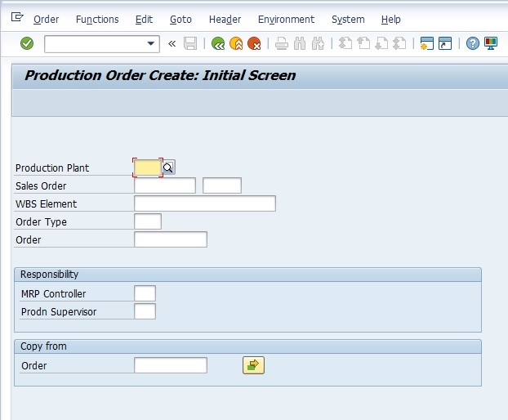Viewport: 508px width, 420px height.
Task: Click the Prodn Supervisor label
Action: click(x=59, y=312)
